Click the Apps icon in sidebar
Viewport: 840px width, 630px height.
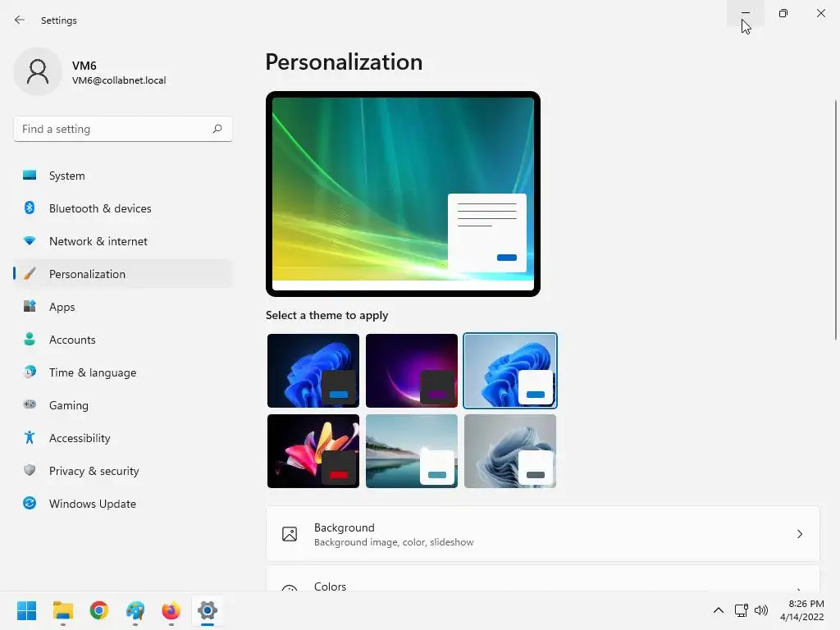[x=30, y=307]
